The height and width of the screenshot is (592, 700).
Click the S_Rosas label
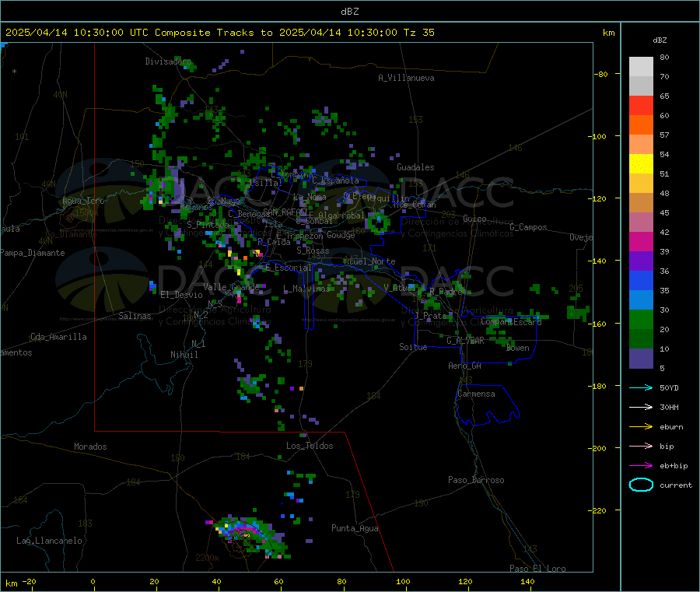coord(313,251)
